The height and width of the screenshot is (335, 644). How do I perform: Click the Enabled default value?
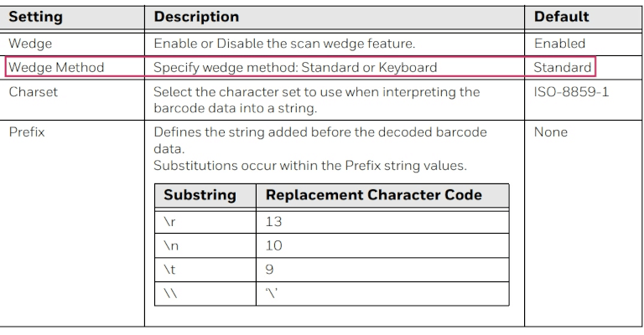click(559, 43)
